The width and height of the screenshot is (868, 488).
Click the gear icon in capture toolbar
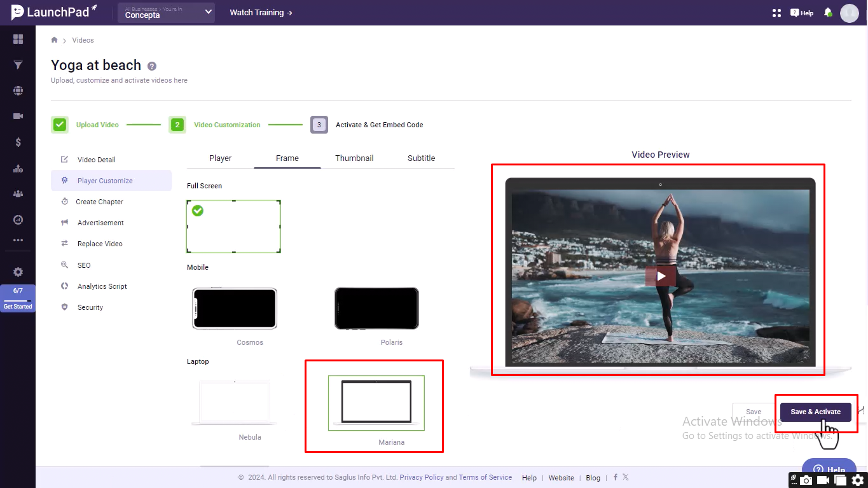858,480
